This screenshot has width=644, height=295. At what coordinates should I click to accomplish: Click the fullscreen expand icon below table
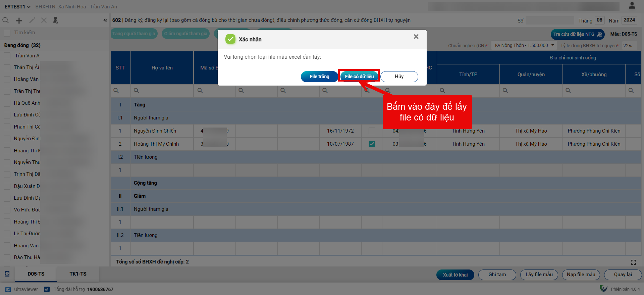click(633, 262)
